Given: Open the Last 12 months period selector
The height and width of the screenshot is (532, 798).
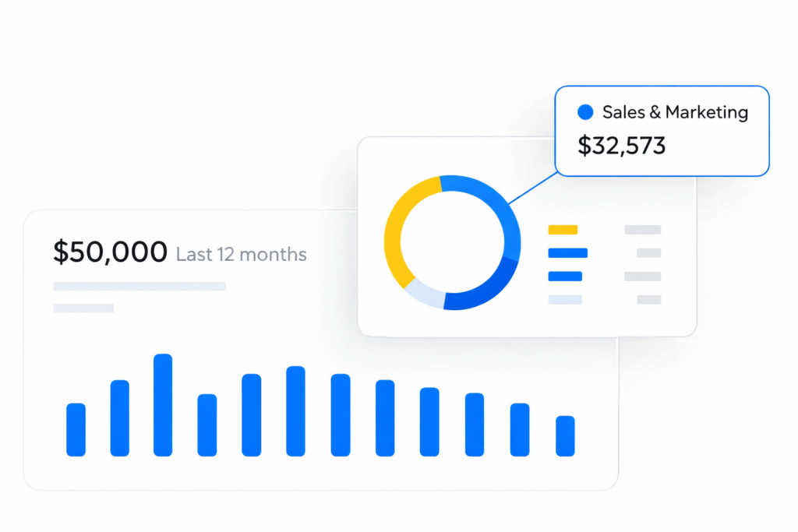Looking at the screenshot, I should (x=241, y=254).
